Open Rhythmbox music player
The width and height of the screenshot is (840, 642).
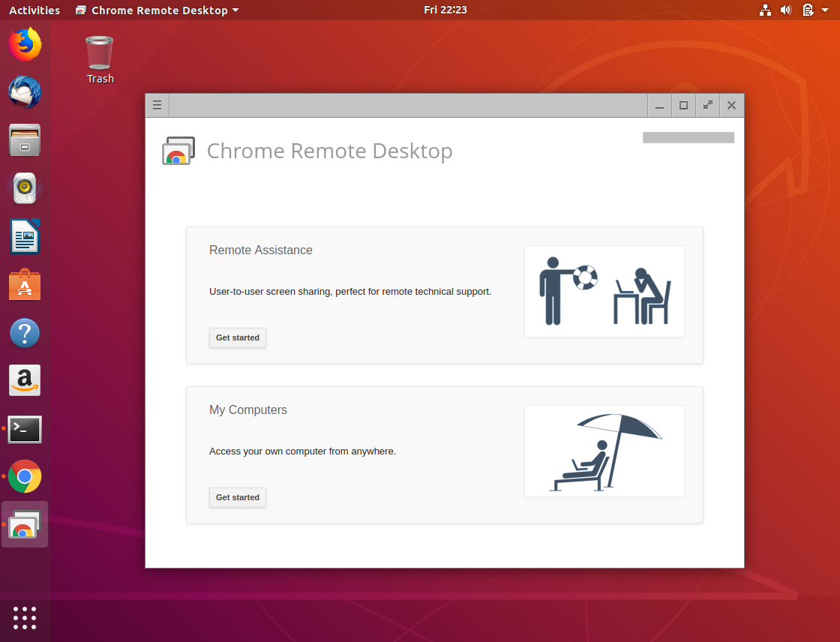[x=25, y=188]
